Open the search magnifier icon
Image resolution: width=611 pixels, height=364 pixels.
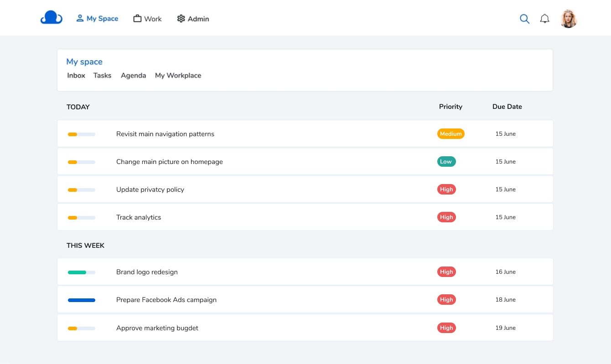(524, 19)
